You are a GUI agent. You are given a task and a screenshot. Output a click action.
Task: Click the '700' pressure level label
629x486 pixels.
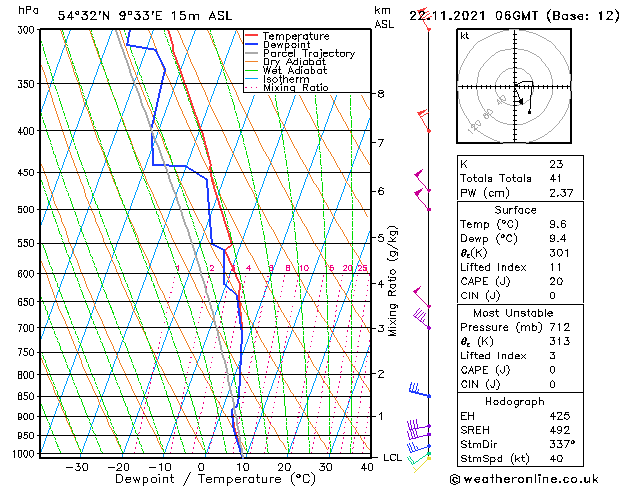pyautogui.click(x=28, y=328)
